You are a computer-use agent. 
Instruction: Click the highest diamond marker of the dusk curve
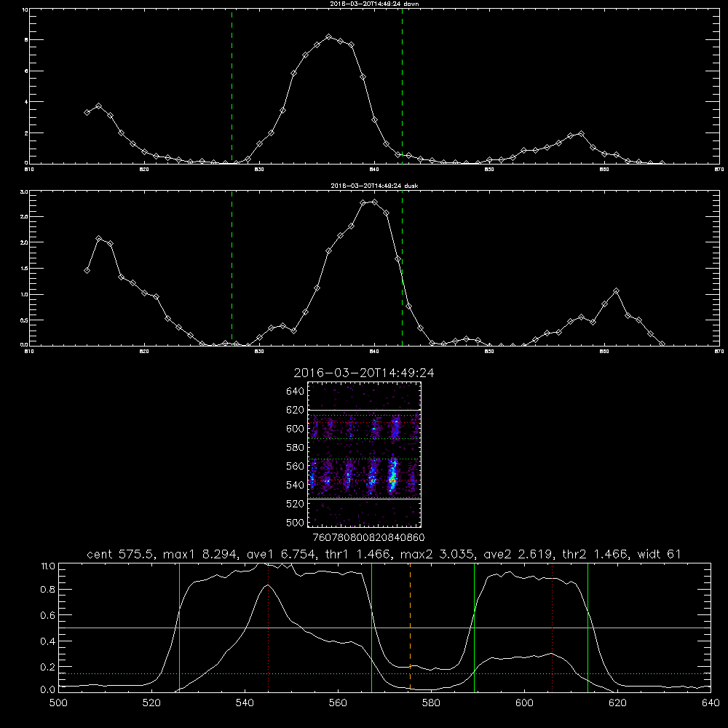pyautogui.click(x=375, y=202)
